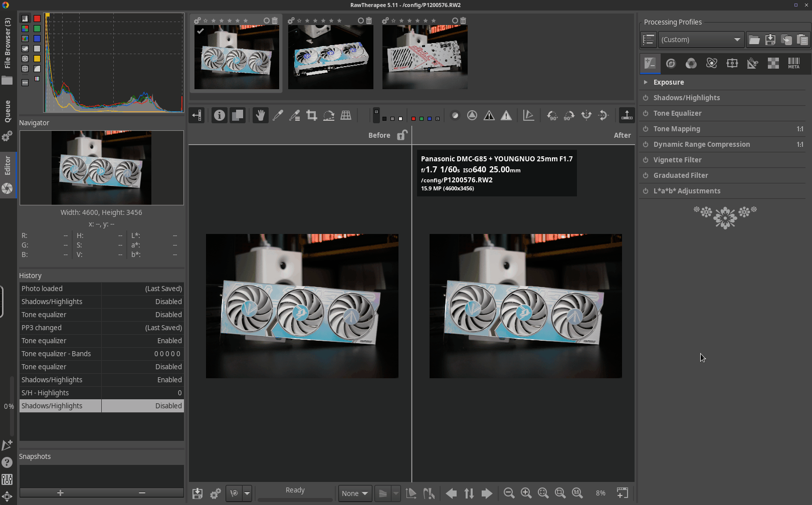Activate the lockable color picker tool
This screenshot has height=505, width=812.
click(x=295, y=115)
